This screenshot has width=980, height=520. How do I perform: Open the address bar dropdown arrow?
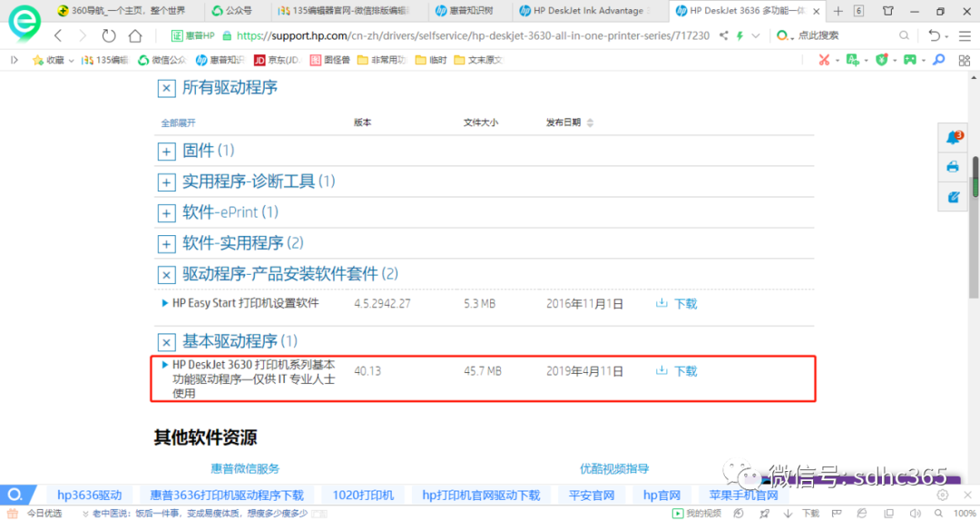[x=756, y=35]
